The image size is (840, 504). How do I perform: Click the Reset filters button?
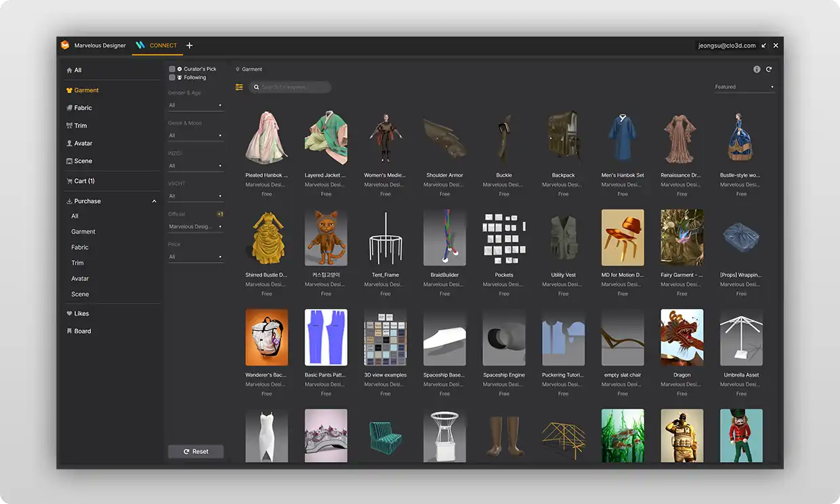pyautogui.click(x=196, y=451)
